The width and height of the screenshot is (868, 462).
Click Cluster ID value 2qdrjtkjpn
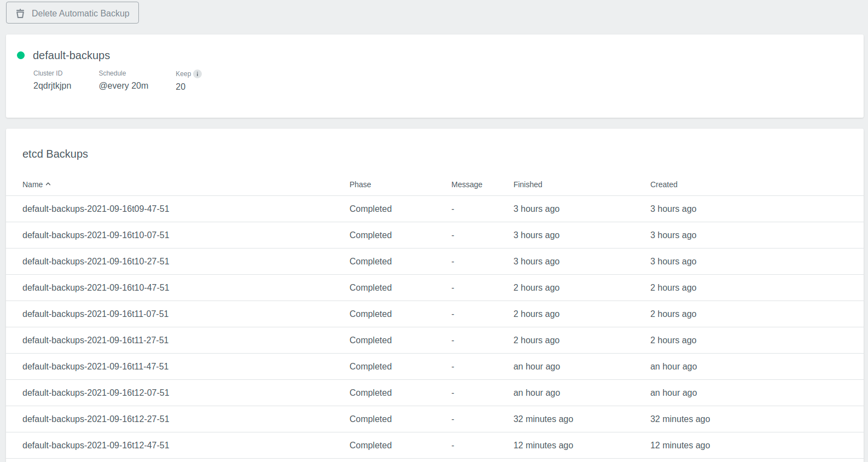click(x=53, y=86)
